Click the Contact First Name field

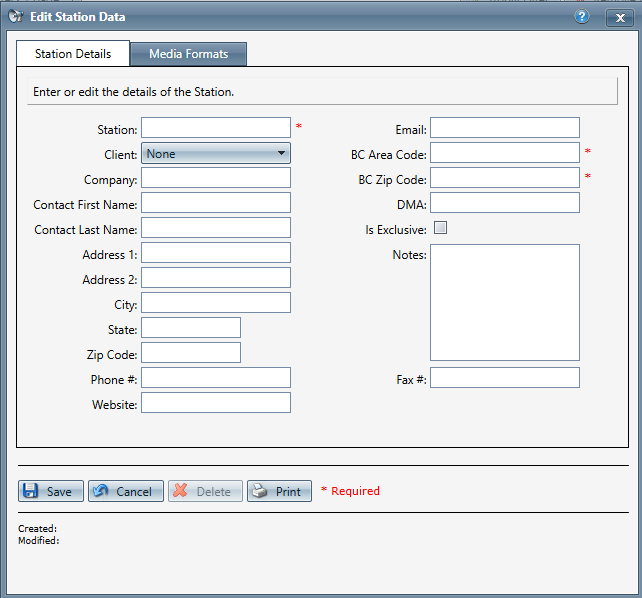click(216, 203)
